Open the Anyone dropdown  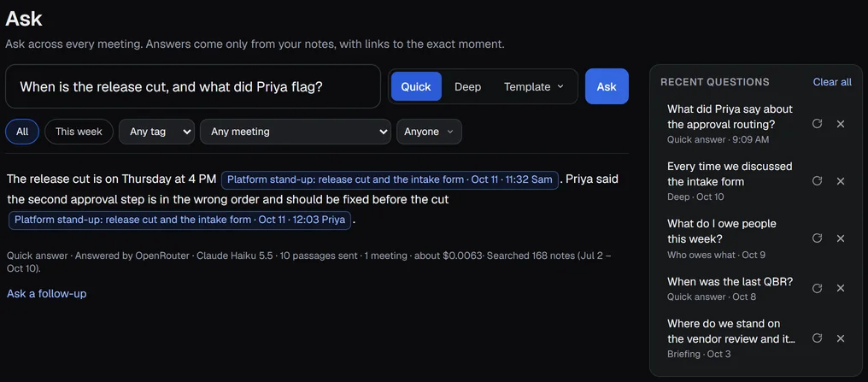[x=429, y=132]
